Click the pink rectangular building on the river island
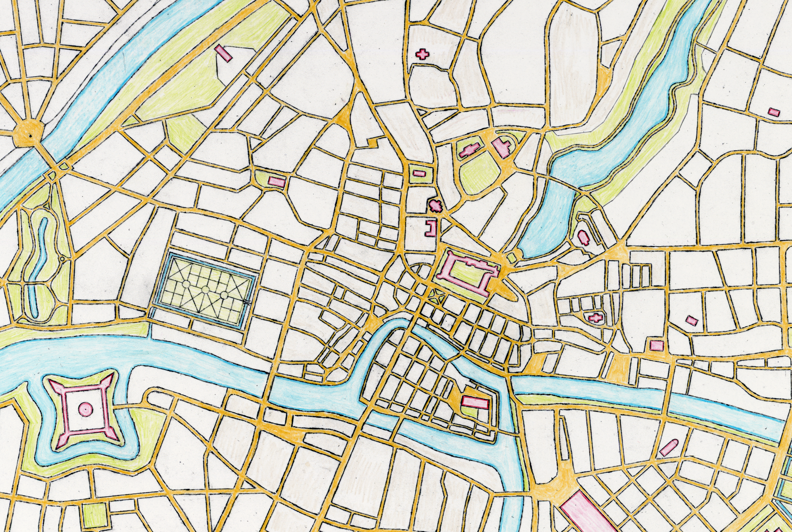 [x=476, y=403]
